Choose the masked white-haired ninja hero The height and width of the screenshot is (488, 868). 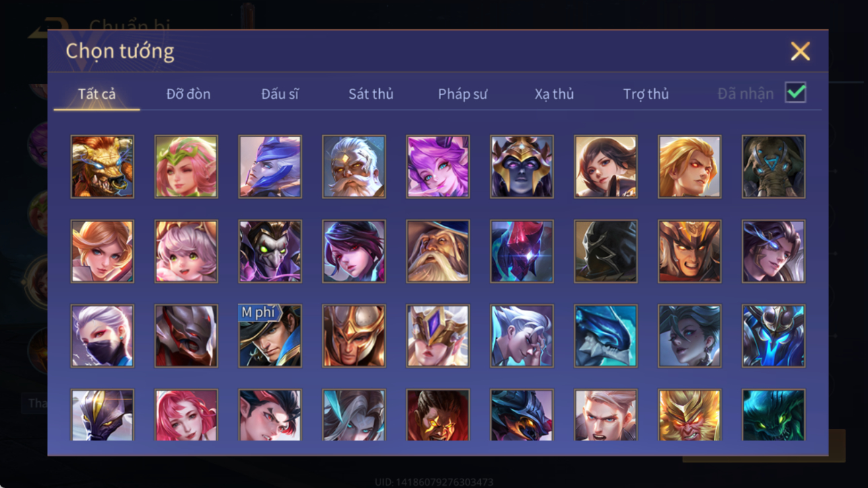(102, 336)
